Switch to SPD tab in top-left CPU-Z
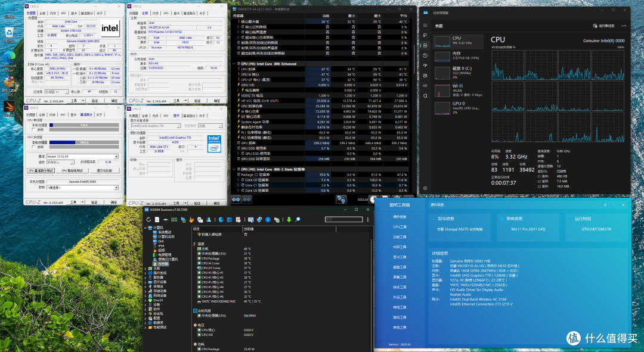This screenshot has width=644, height=352. (x=63, y=13)
